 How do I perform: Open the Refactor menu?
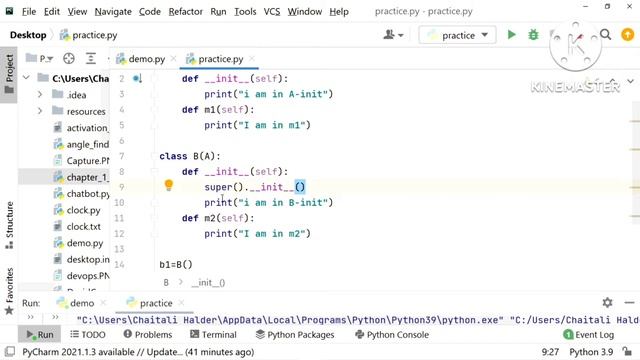pyautogui.click(x=186, y=11)
